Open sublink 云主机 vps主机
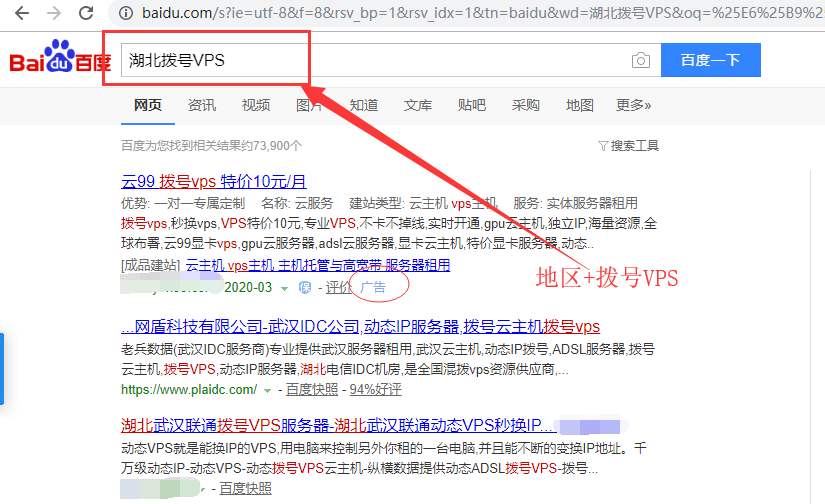 coord(229,265)
